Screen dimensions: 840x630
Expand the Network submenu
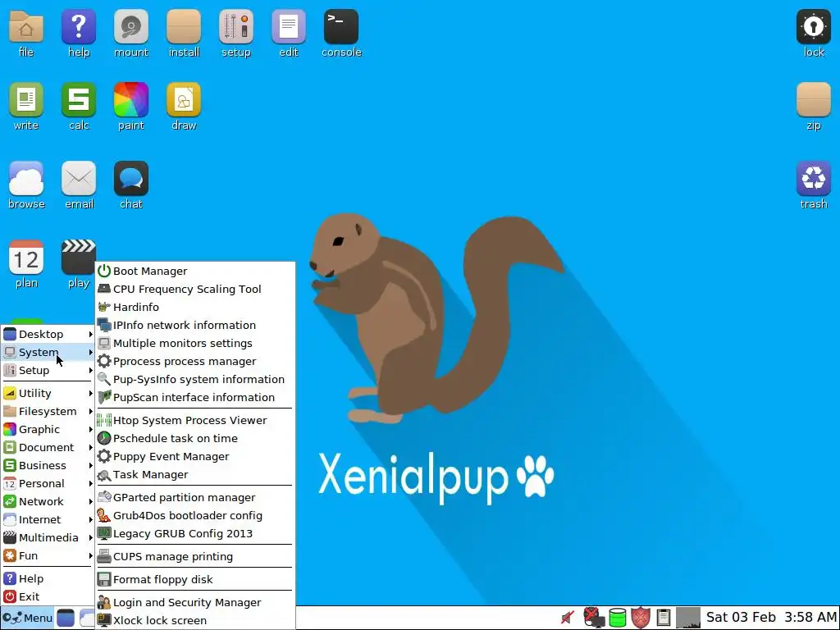click(48, 502)
